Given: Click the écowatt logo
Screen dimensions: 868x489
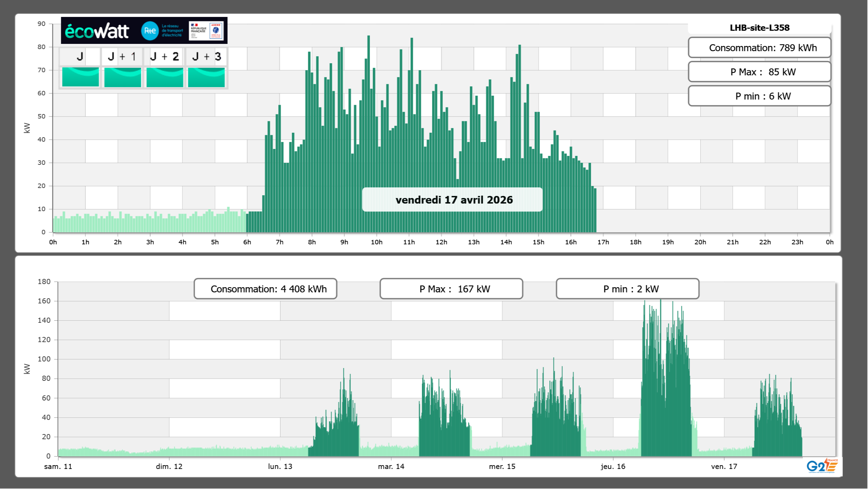Looking at the screenshot, I should [x=97, y=31].
